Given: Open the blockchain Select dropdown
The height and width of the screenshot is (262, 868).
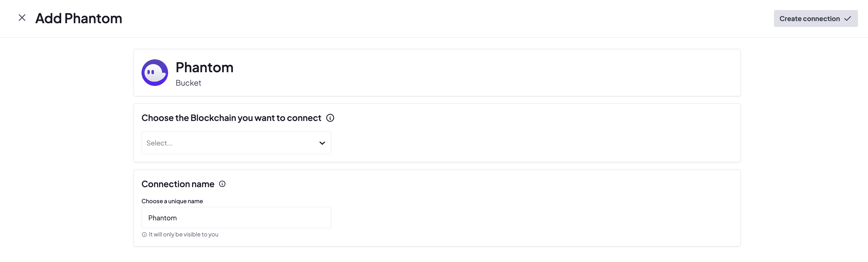Looking at the screenshot, I should coord(236,143).
